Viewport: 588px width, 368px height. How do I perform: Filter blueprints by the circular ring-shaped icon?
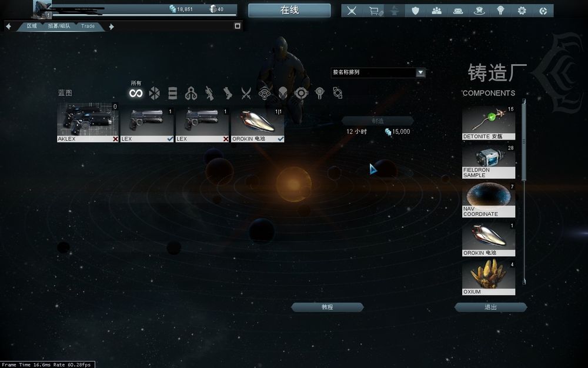301,93
